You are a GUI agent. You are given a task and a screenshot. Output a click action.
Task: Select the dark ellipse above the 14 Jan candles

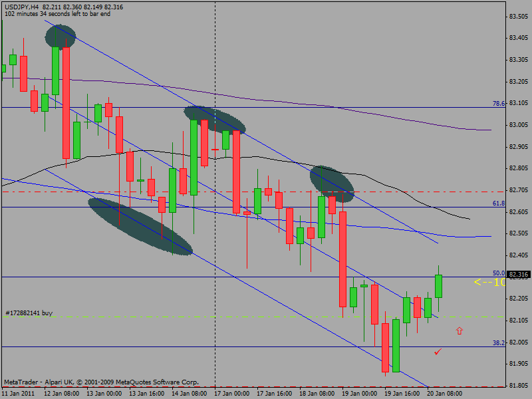[215, 120]
